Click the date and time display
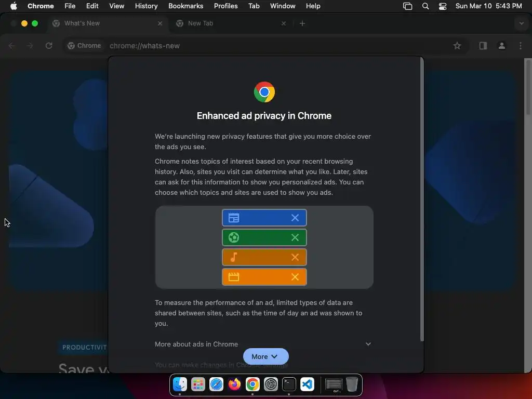532x399 pixels. pyautogui.click(x=488, y=6)
